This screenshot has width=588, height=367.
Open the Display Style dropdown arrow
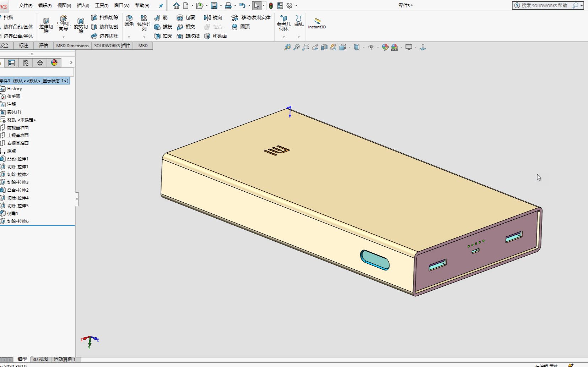click(x=363, y=47)
